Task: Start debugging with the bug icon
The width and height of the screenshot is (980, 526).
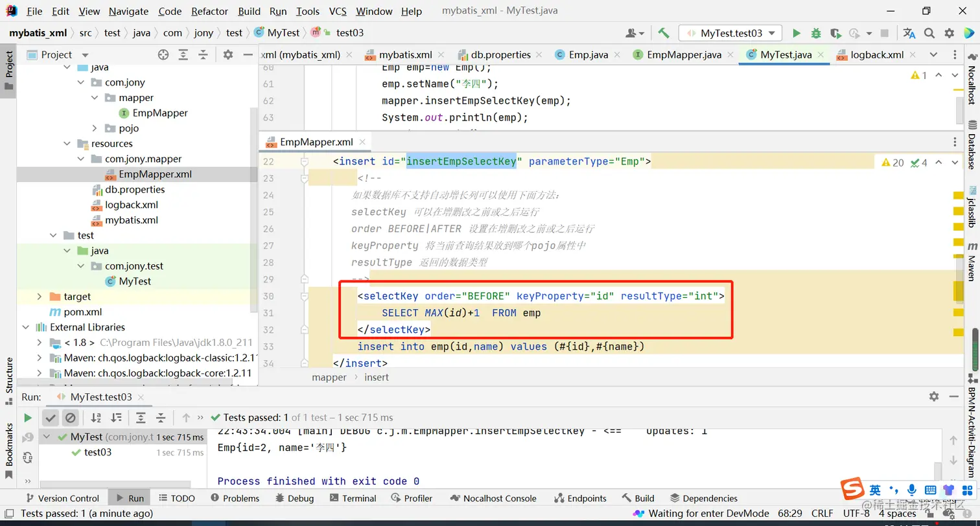Action: (816, 33)
